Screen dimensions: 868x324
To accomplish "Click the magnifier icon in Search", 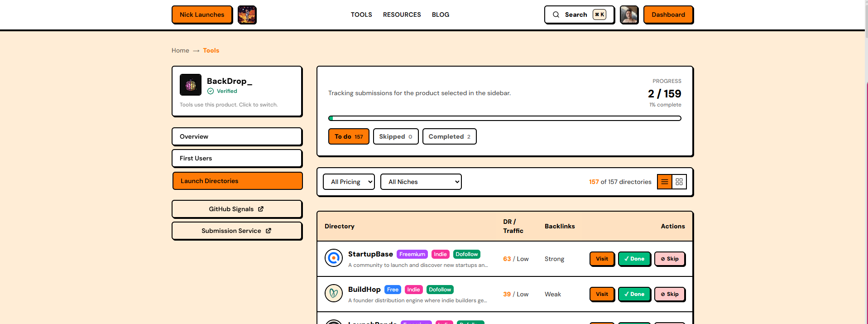I will click(x=556, y=15).
